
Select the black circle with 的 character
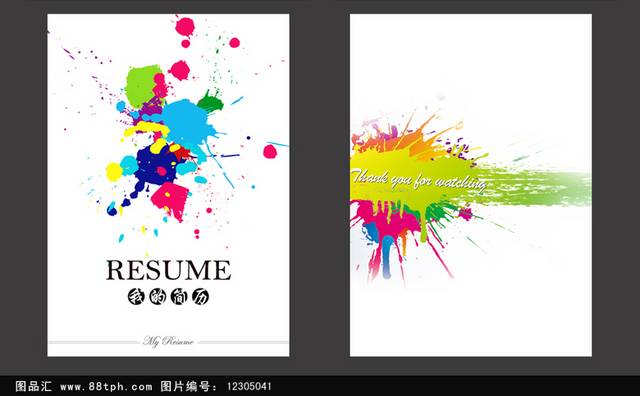[157, 297]
